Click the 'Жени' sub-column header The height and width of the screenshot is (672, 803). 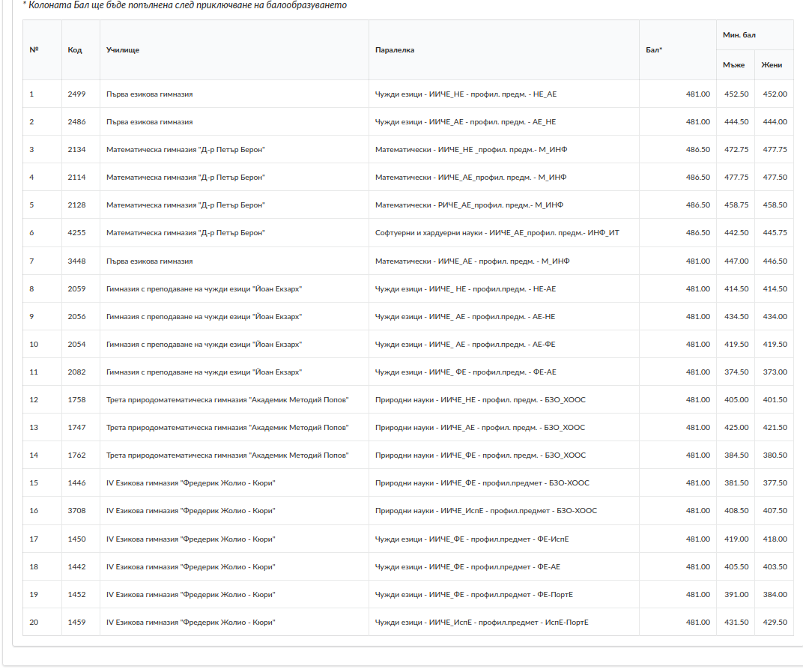click(772, 65)
